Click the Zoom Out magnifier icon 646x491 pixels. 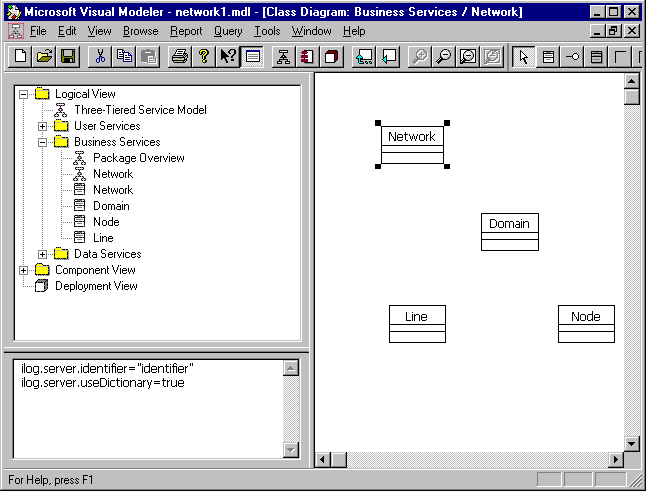444,56
